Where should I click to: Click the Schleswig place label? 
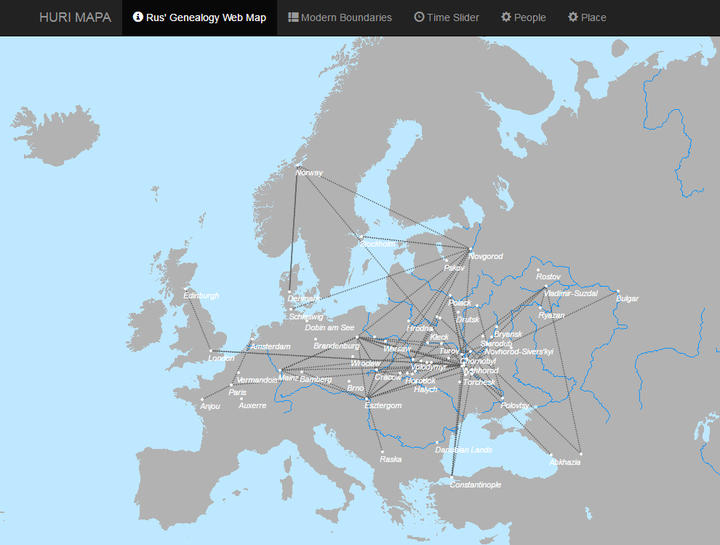306,317
